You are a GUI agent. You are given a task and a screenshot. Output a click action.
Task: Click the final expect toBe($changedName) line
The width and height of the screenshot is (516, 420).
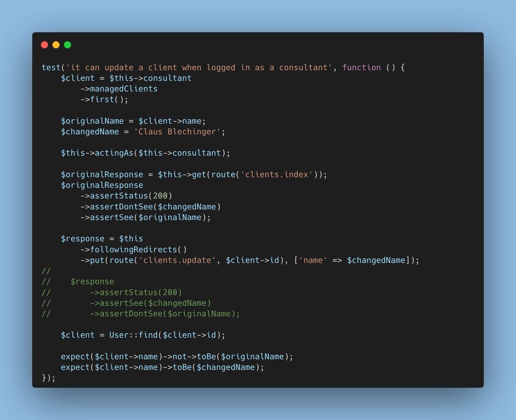point(163,367)
